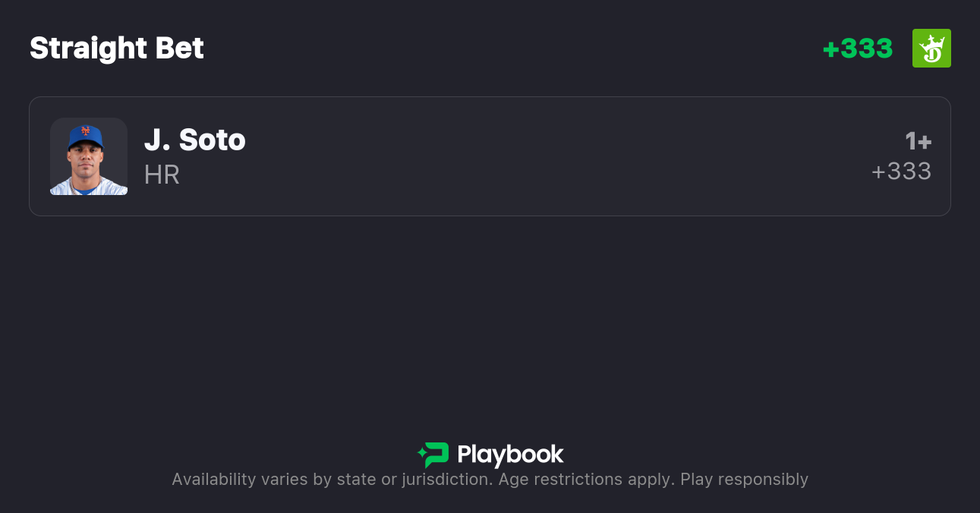Viewport: 980px width, 513px height.
Task: Click "Play responsibly" in the disclaimer
Action: [x=744, y=480]
